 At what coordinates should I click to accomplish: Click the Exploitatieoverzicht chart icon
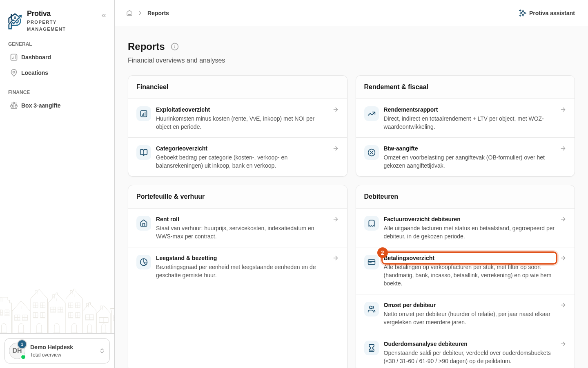[144, 114]
